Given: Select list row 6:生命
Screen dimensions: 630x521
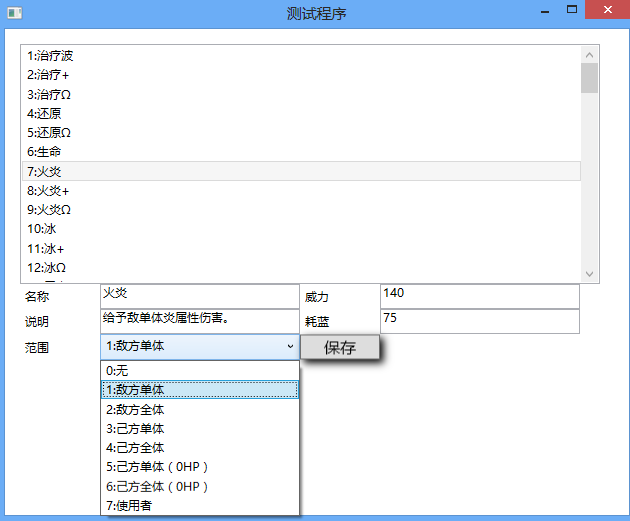Looking at the screenshot, I should 301,152.
